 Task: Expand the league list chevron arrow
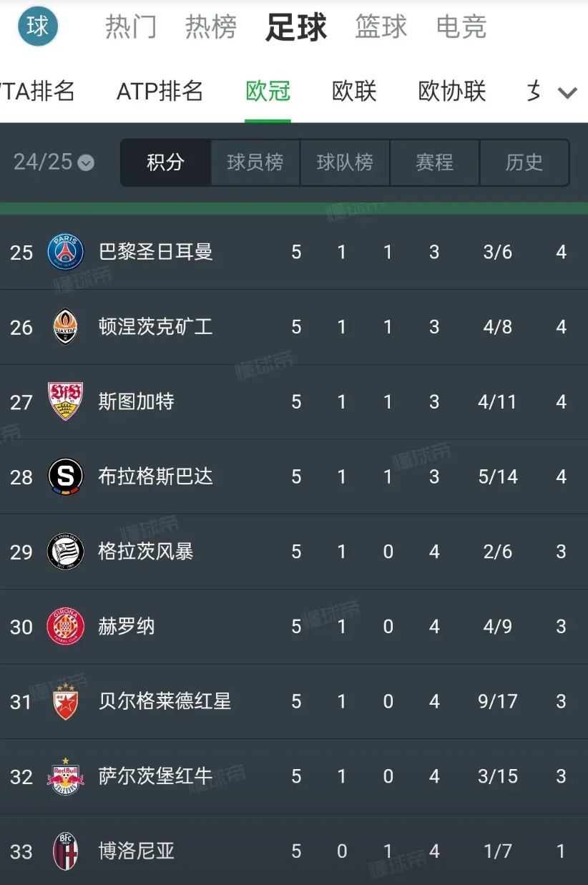click(x=567, y=92)
